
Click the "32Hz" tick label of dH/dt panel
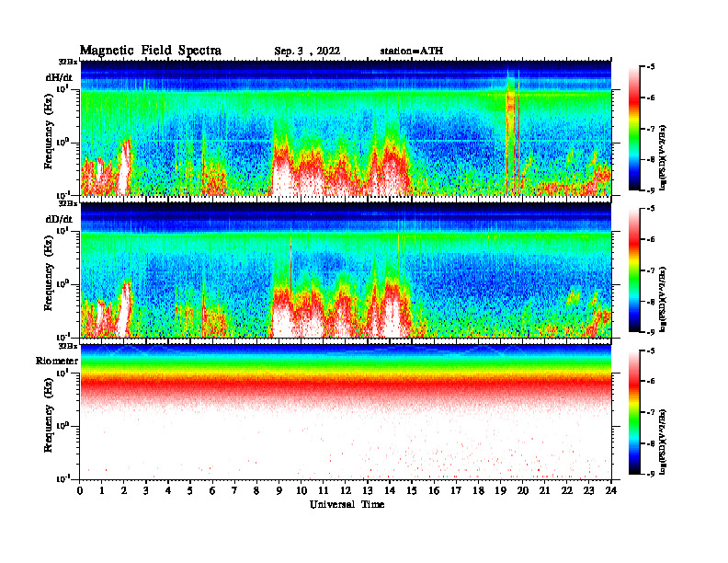point(67,62)
